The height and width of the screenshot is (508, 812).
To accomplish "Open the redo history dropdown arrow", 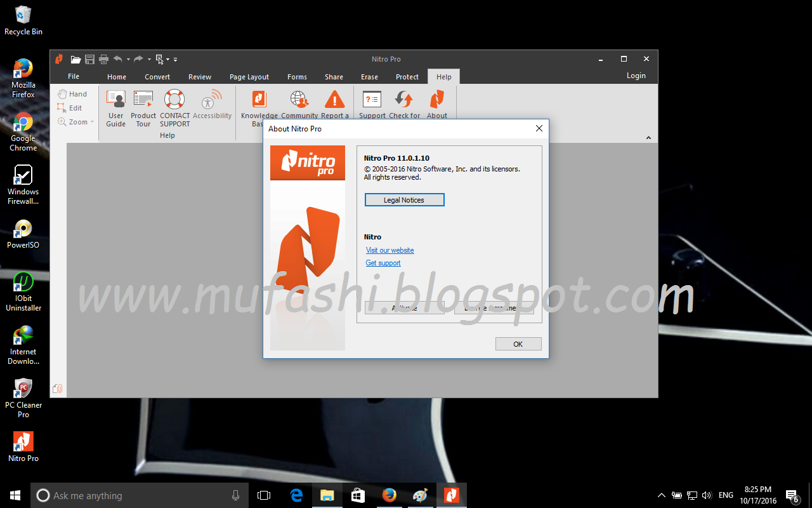I will (x=149, y=60).
